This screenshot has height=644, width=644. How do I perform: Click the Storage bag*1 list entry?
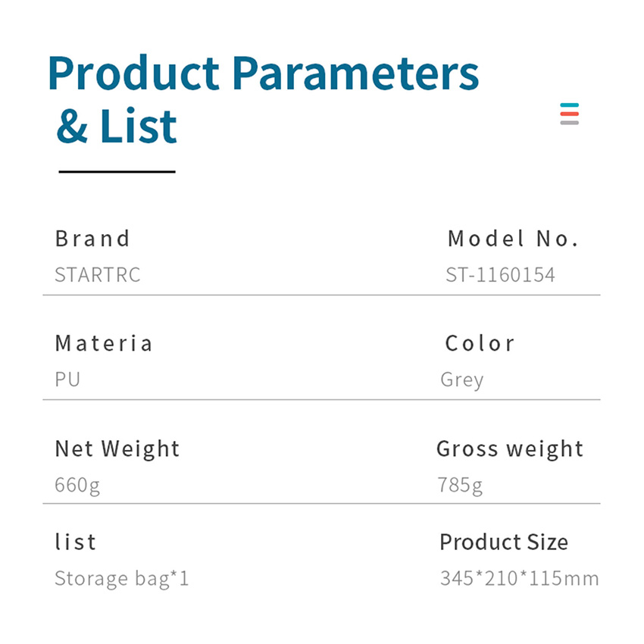[x=122, y=580]
